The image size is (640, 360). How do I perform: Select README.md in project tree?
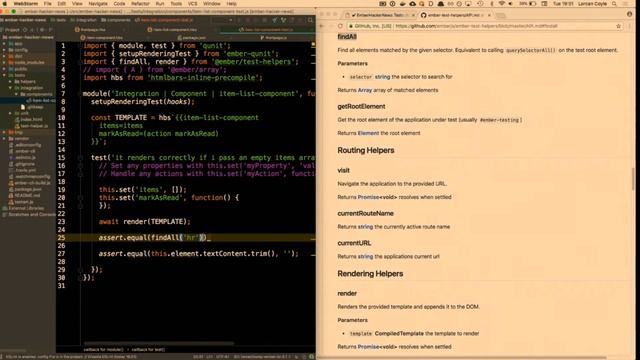25,196
